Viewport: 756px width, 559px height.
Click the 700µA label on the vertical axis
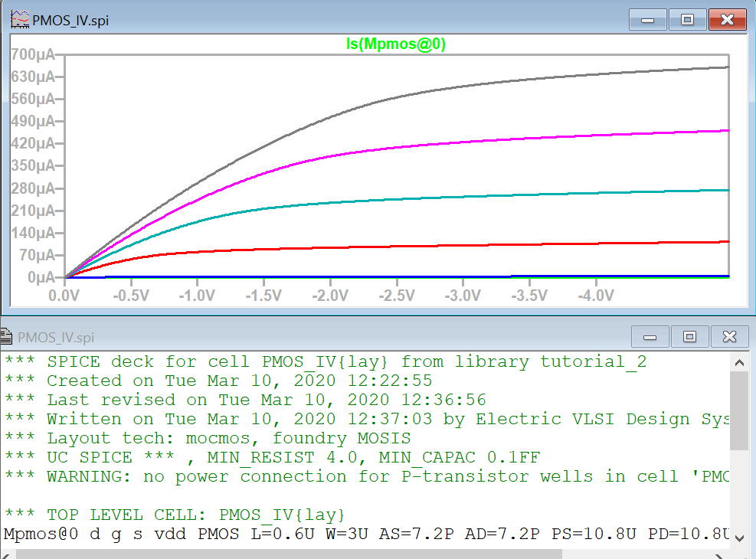[x=31, y=54]
